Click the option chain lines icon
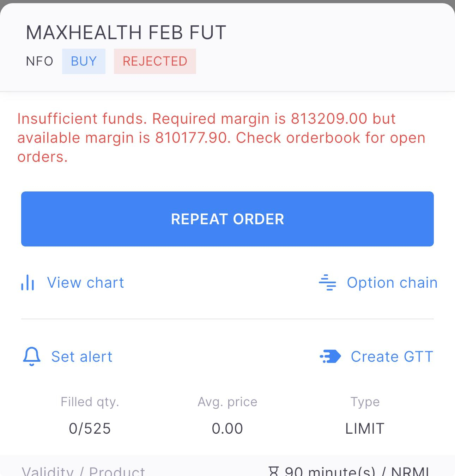455x476 pixels. [x=327, y=282]
